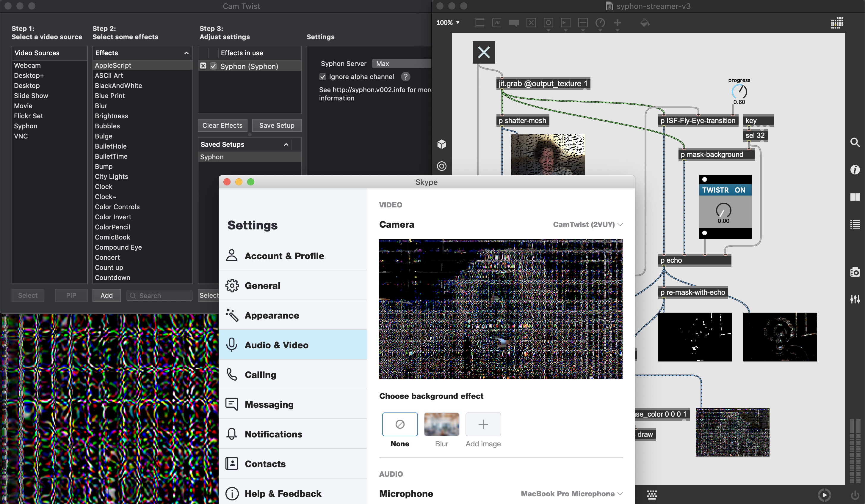865x504 pixels.
Task: Add a toggle object from Max toolbar
Action: point(531,23)
